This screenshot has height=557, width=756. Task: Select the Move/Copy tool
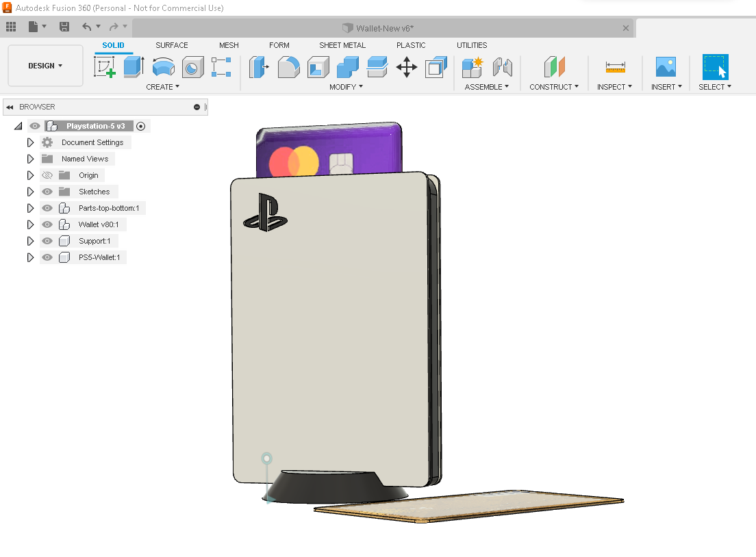407,66
